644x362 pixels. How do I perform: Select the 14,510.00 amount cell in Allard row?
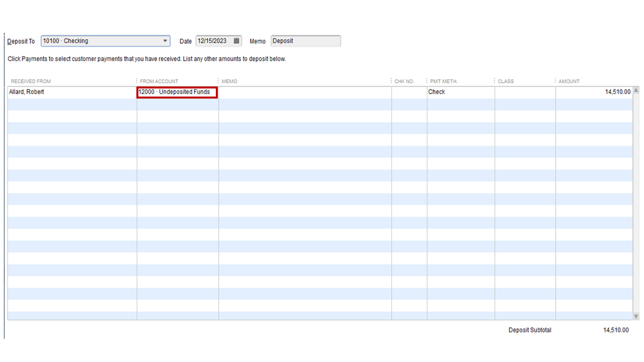click(x=594, y=92)
